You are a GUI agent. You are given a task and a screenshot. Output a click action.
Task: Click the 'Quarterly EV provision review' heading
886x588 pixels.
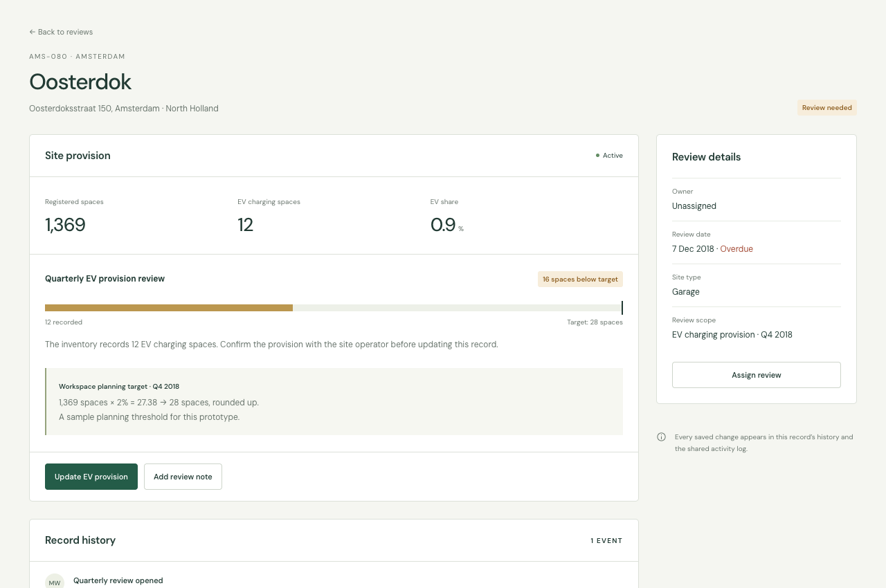pos(105,279)
